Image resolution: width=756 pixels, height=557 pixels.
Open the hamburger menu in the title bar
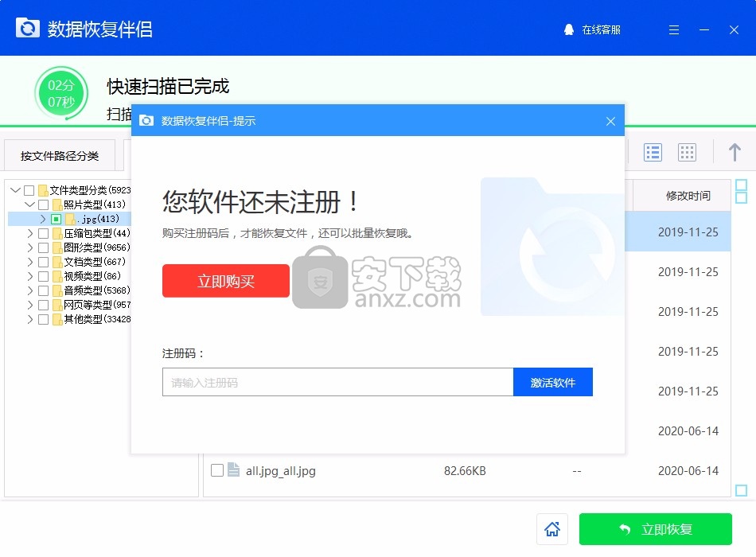(674, 30)
